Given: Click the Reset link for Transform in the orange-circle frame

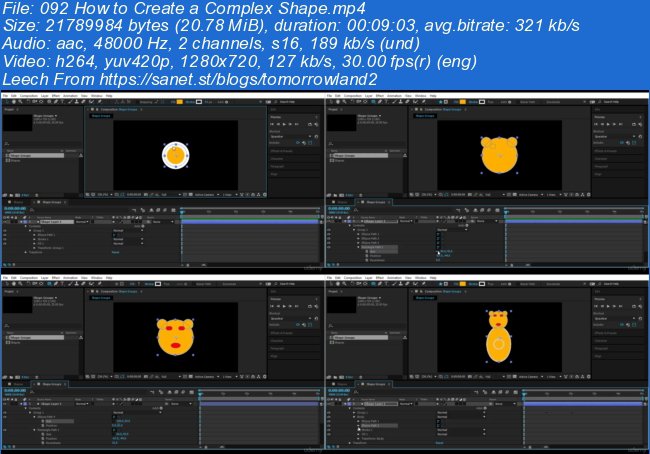Looking at the screenshot, I should coord(115,252).
